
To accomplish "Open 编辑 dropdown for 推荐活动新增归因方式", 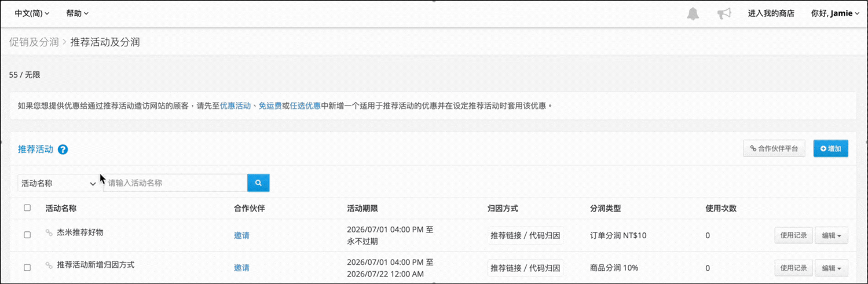I will (832, 268).
